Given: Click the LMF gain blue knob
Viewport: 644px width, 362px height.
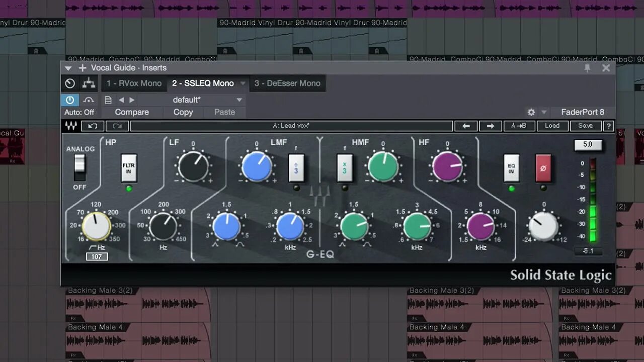Looking at the screenshot, I should 257,167.
